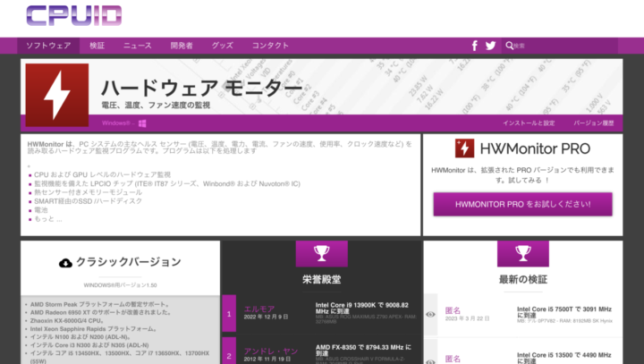Open the インストールと設定 link
This screenshot has height=364, width=644.
[x=529, y=123]
